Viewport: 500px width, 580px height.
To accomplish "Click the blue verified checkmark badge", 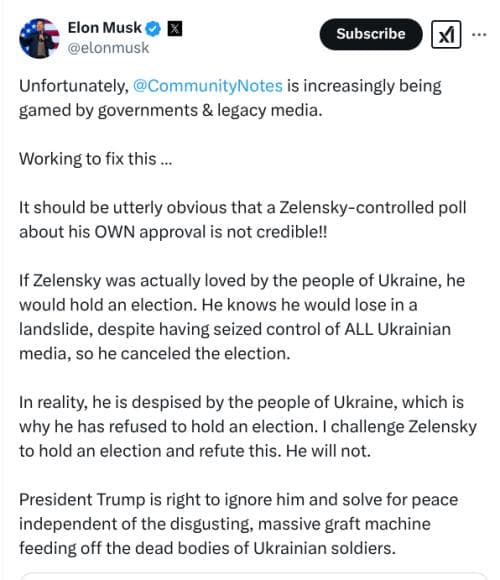I will coord(153,28).
